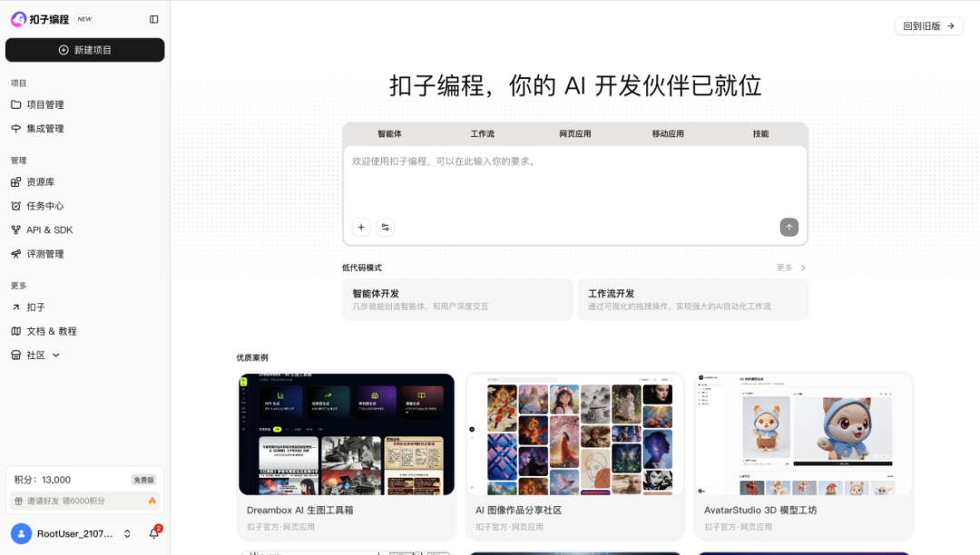
Task: Open the Dreambox AI 生图工具箱 case thumbnail
Action: 346,433
